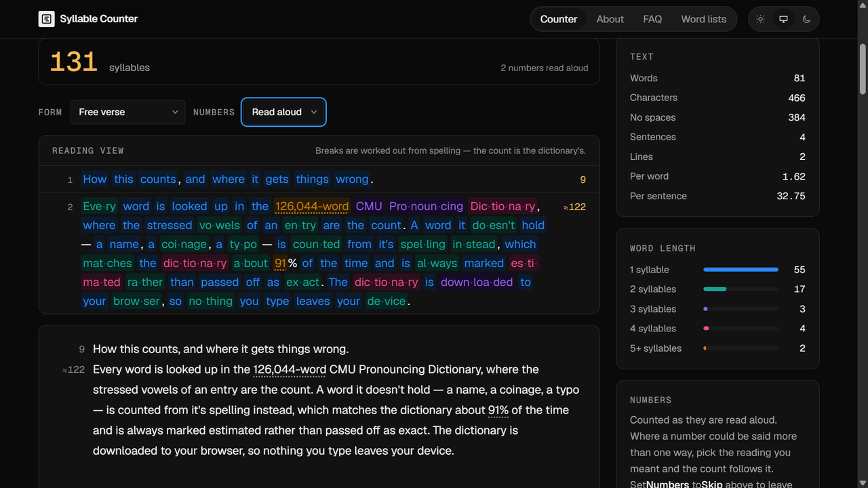Click the underlined 126,044-word in the text editor
This screenshot has height=488, width=868.
pyautogui.click(x=290, y=369)
